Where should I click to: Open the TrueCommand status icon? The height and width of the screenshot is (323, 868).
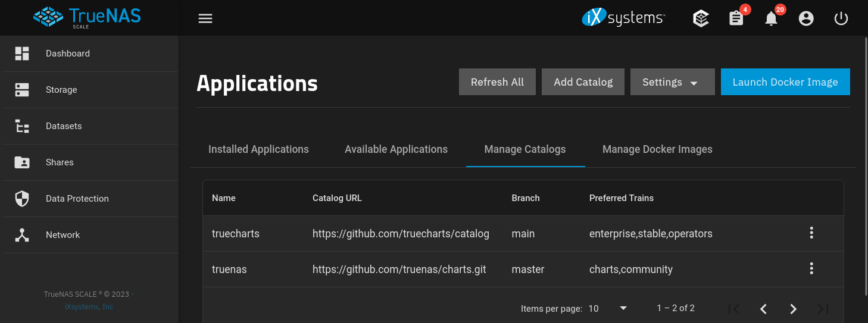(701, 18)
